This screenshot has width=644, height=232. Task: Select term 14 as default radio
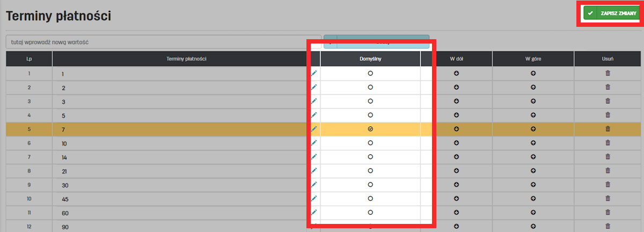[x=370, y=157]
